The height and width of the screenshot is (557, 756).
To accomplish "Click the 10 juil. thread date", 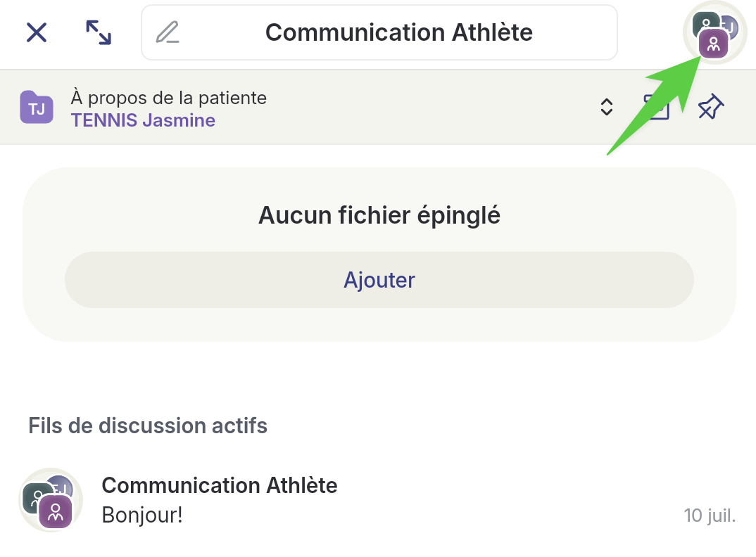I will 710,516.
